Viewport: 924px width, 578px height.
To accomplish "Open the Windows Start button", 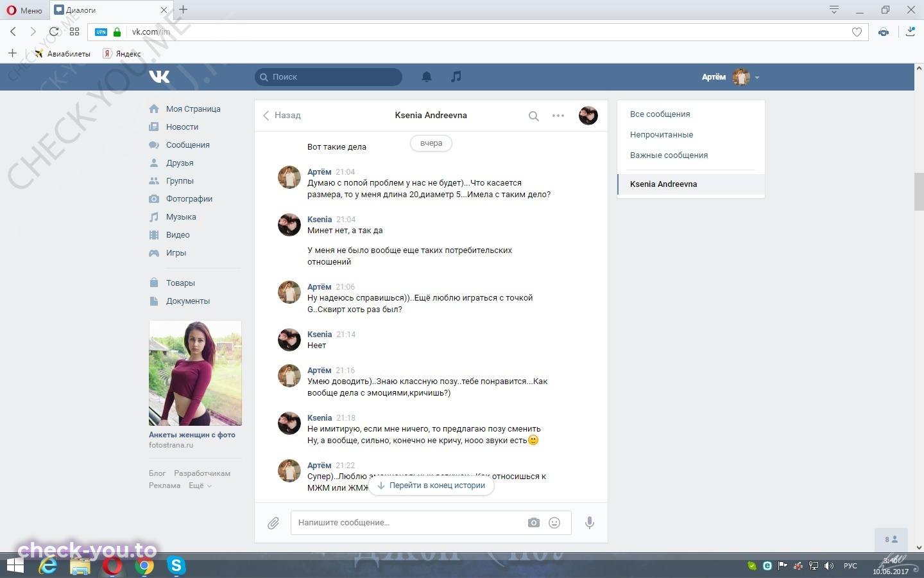I will (x=15, y=566).
